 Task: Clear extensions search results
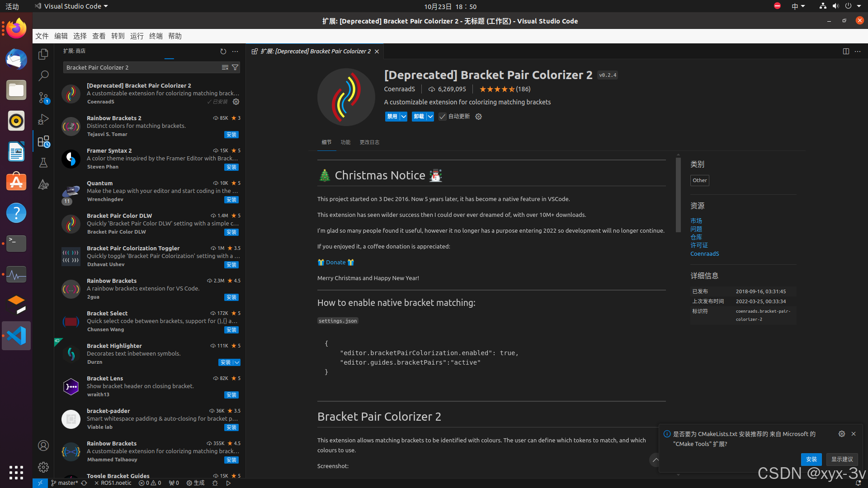[225, 67]
